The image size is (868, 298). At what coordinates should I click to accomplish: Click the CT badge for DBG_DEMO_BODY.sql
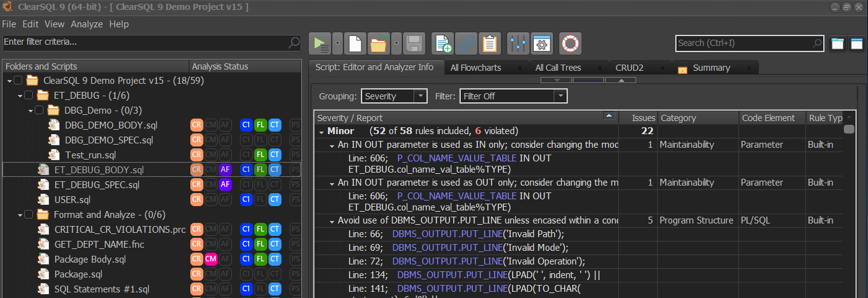click(x=275, y=125)
